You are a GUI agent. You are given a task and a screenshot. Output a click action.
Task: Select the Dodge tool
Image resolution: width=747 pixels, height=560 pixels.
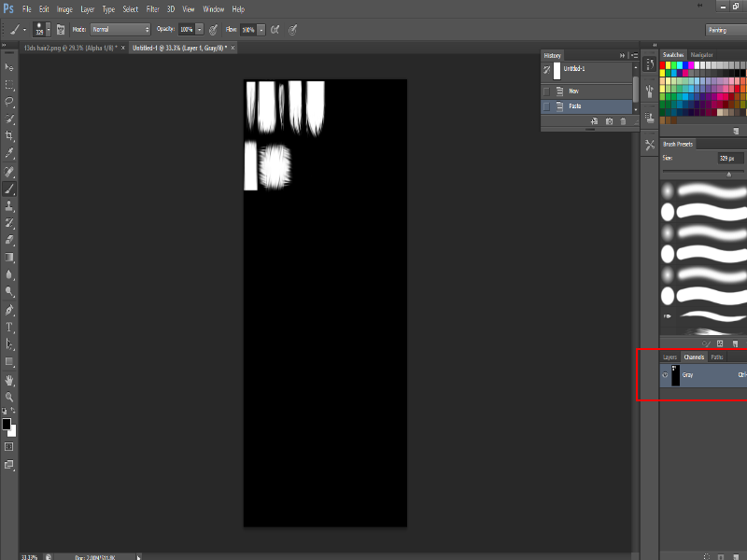click(9, 291)
